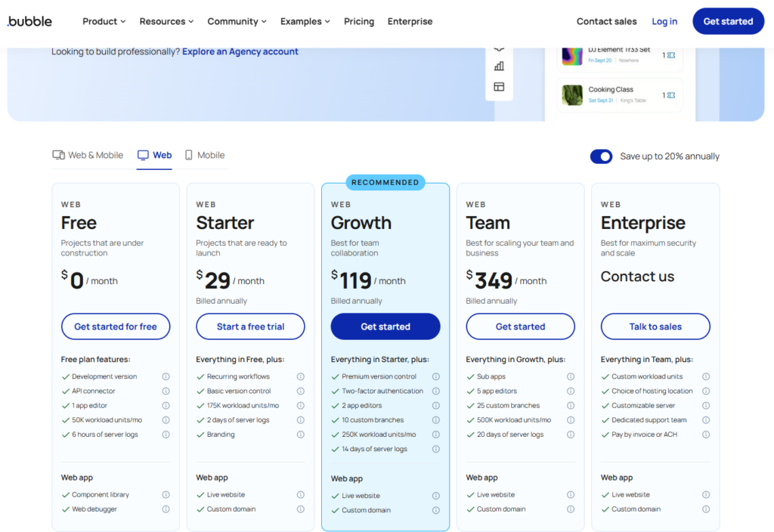The width and height of the screenshot is (774, 532).
Task: Switch to the Web & Mobile tab
Action: 88,156
